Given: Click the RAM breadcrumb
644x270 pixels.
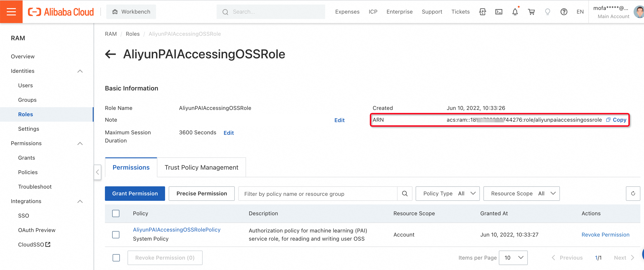Looking at the screenshot, I should (111, 34).
